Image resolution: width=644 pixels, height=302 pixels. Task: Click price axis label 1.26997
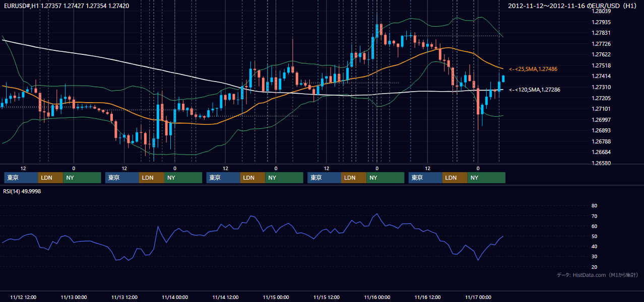click(x=602, y=120)
